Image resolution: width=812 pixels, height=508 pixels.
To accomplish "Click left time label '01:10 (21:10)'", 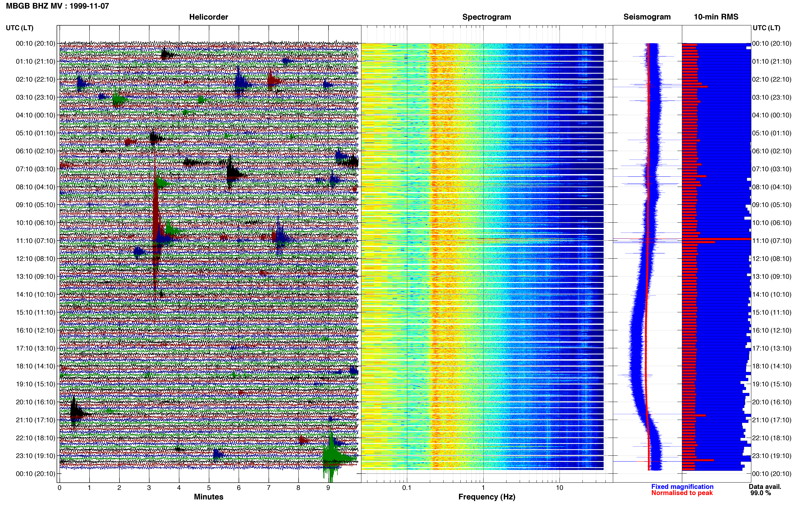I will click(36, 61).
